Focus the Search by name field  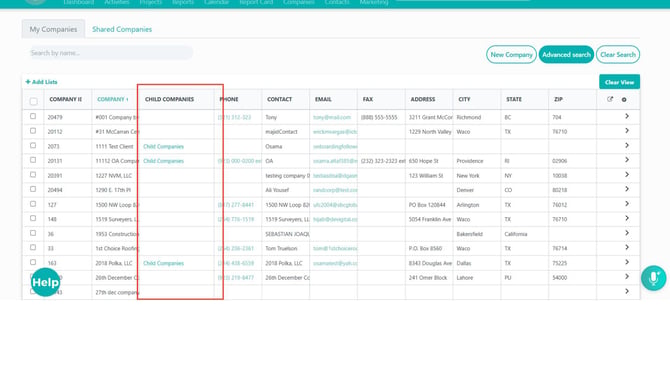112,53
